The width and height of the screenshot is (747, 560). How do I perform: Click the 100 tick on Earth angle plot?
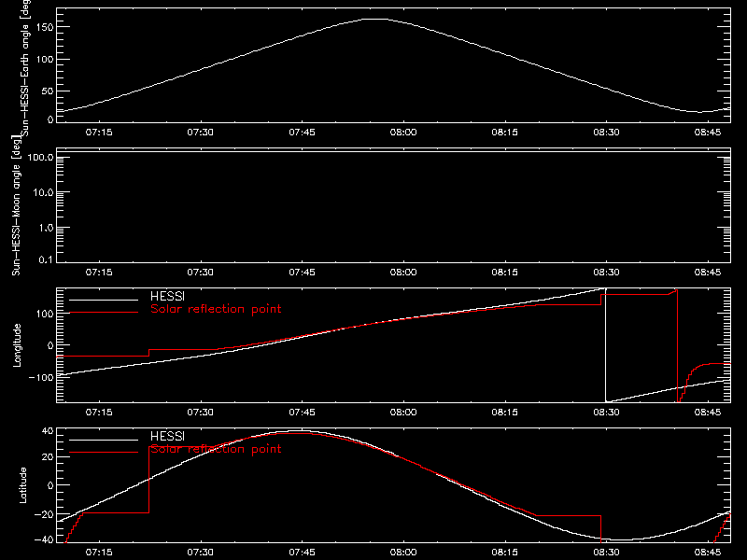44,60
